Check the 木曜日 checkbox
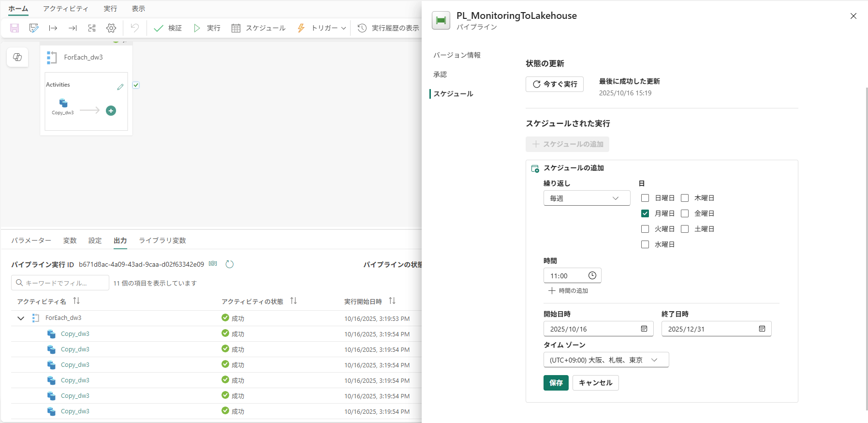Viewport: 868px width, 423px height. [685, 198]
